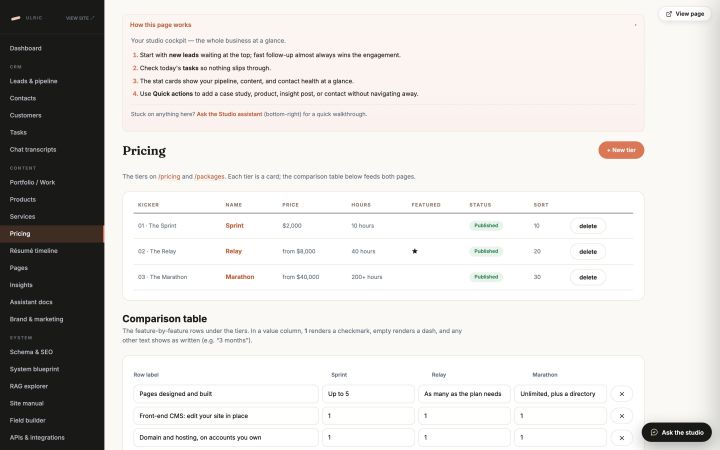Viewport: 720px width, 450px height.
Task: Edit Marathon value for Domain and hosting row
Action: (x=560, y=438)
